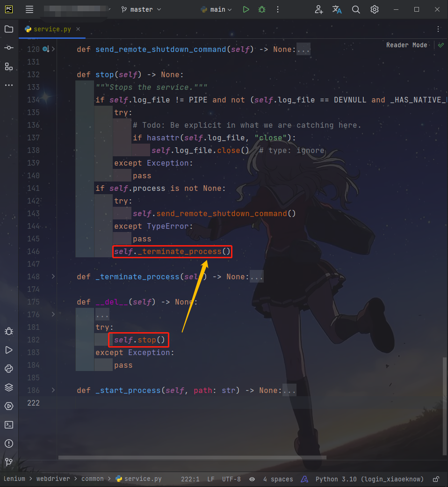Open the master branch dropdown
Viewport: 448px width, 487px height.
[x=141, y=9]
